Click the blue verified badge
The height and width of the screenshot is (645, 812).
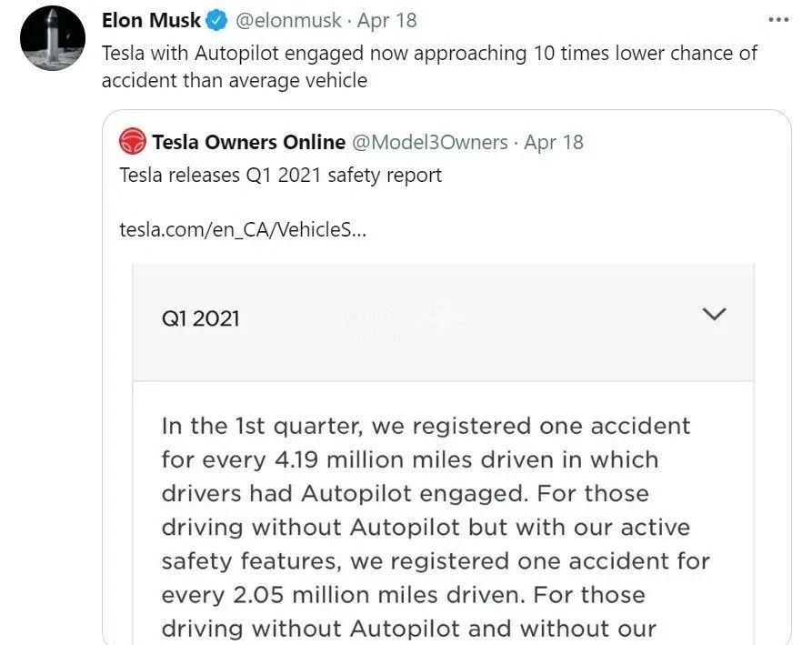click(218, 20)
